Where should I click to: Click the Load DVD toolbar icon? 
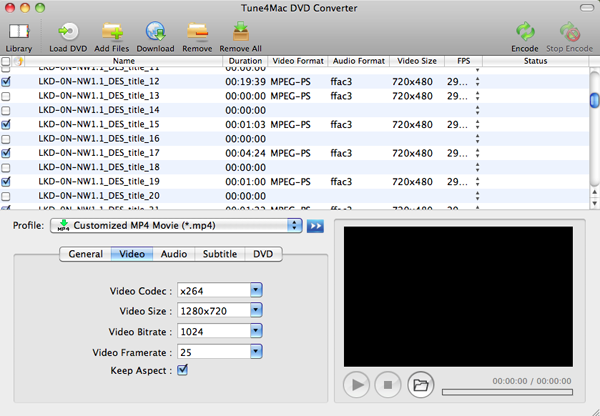[68, 31]
